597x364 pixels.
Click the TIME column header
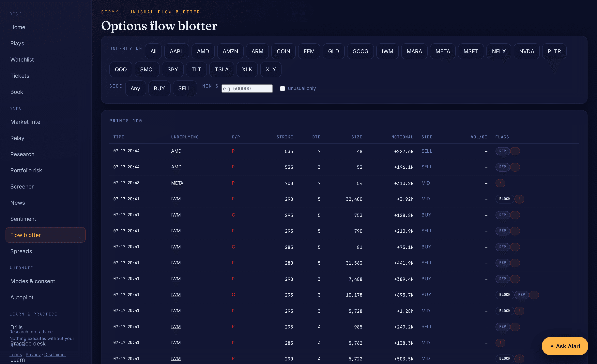coord(119,137)
